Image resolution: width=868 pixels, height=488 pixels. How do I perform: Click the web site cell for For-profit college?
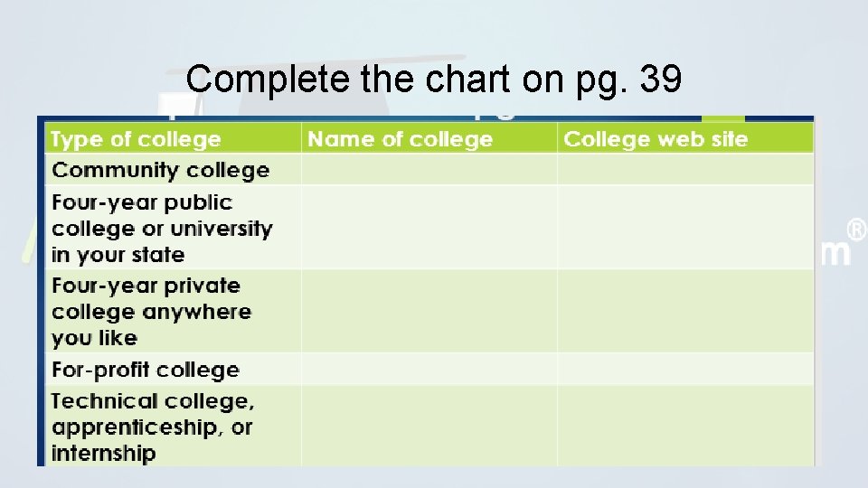(685, 369)
